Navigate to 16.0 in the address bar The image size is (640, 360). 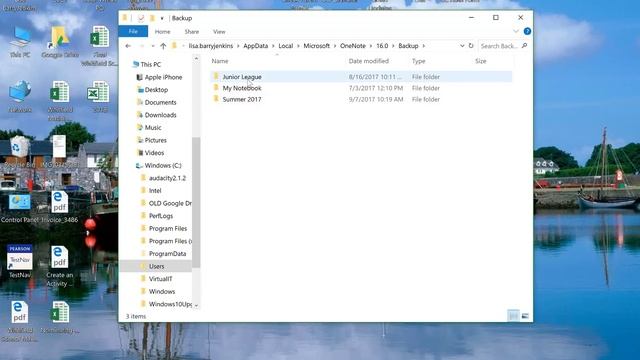(x=382, y=46)
